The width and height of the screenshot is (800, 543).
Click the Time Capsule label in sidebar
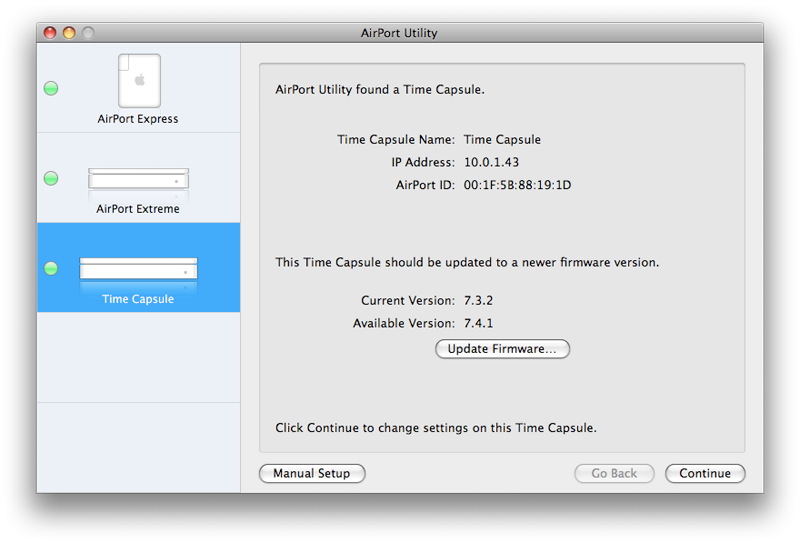point(138,299)
